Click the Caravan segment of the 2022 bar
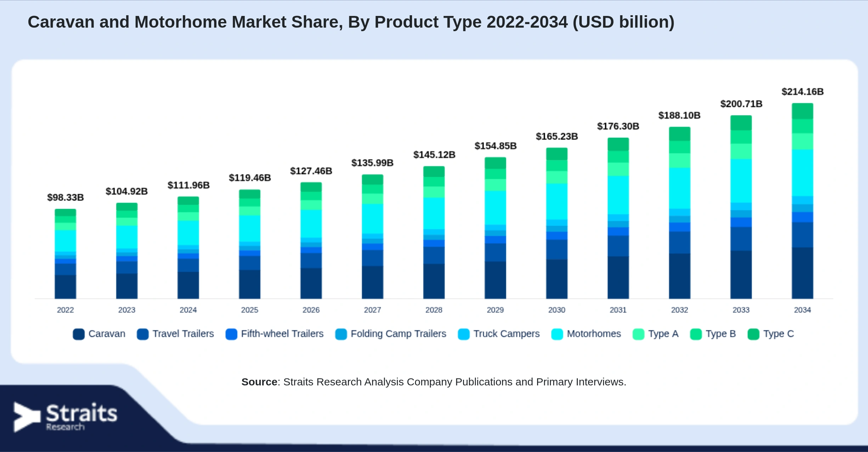This screenshot has width=868, height=452. coord(66,287)
